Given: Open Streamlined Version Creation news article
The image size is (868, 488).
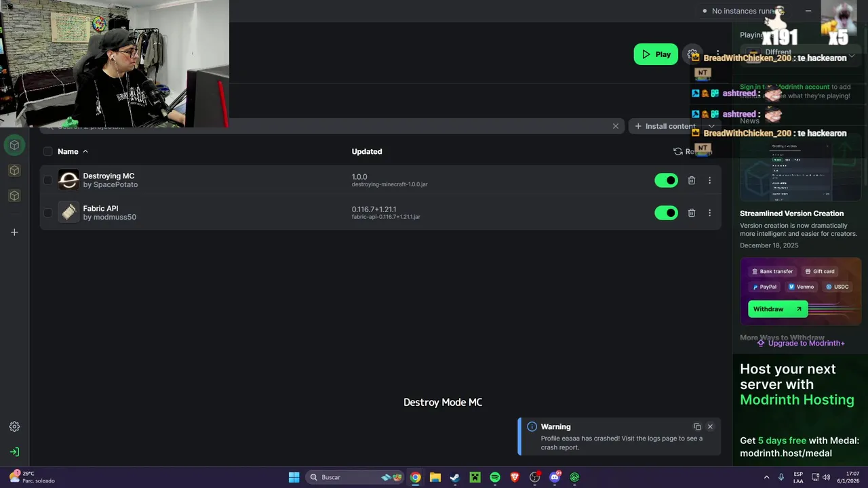Looking at the screenshot, I should (x=791, y=213).
